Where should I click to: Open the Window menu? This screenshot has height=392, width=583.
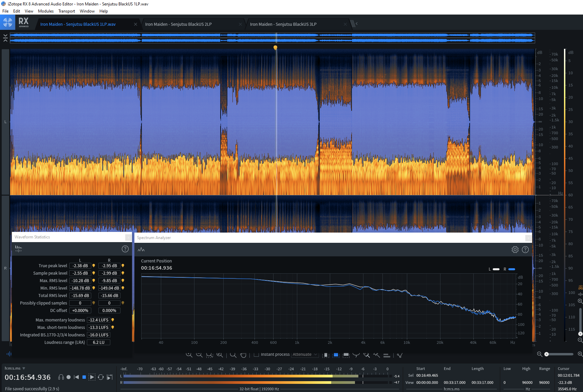[87, 11]
